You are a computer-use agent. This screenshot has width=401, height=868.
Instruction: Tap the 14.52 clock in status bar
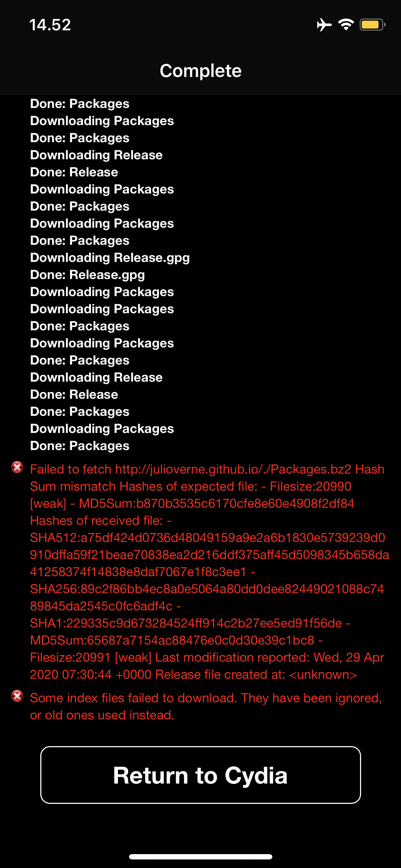(50, 25)
